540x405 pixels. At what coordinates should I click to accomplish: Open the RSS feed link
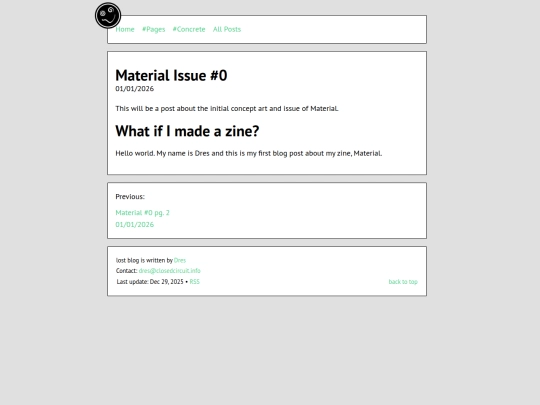tap(195, 282)
